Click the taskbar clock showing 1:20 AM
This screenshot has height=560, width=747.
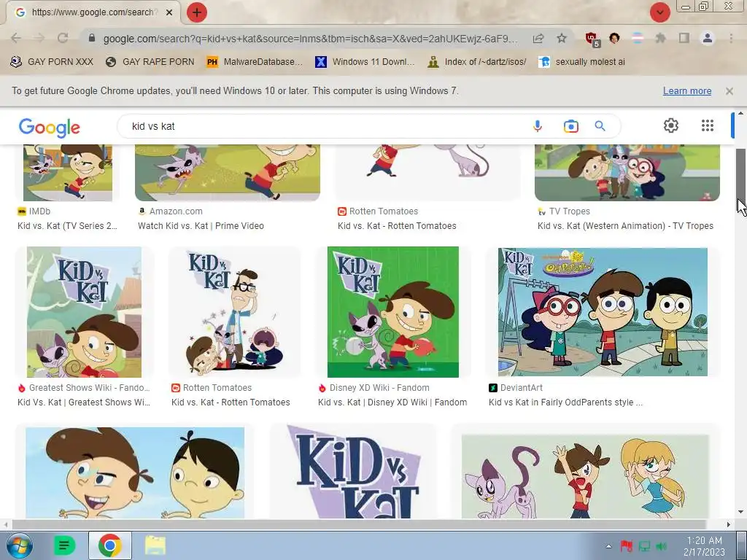704,546
